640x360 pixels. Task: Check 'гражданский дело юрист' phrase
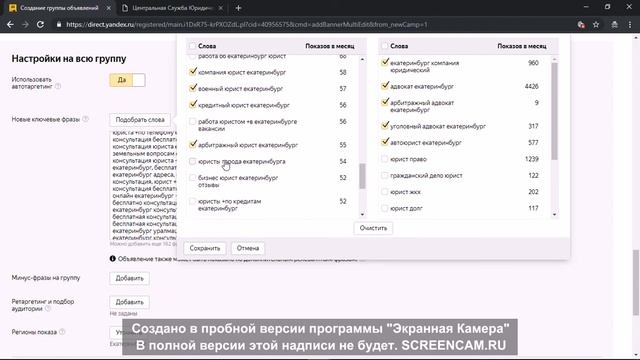click(x=384, y=175)
